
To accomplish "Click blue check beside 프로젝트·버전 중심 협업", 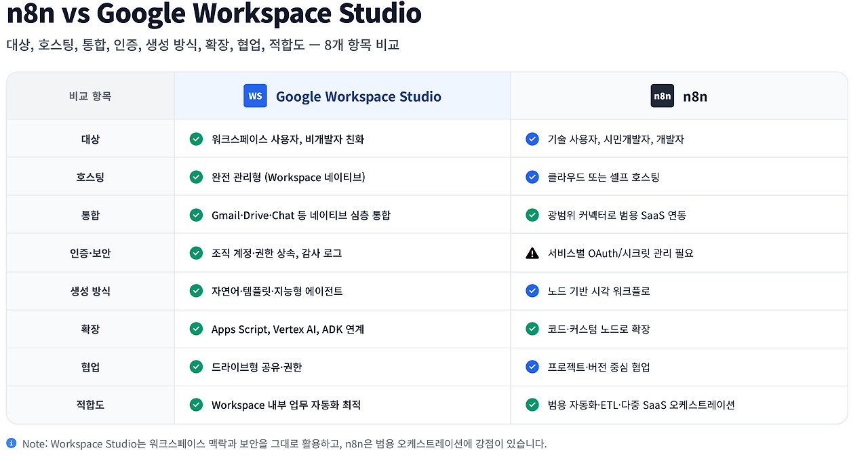I will (x=532, y=367).
